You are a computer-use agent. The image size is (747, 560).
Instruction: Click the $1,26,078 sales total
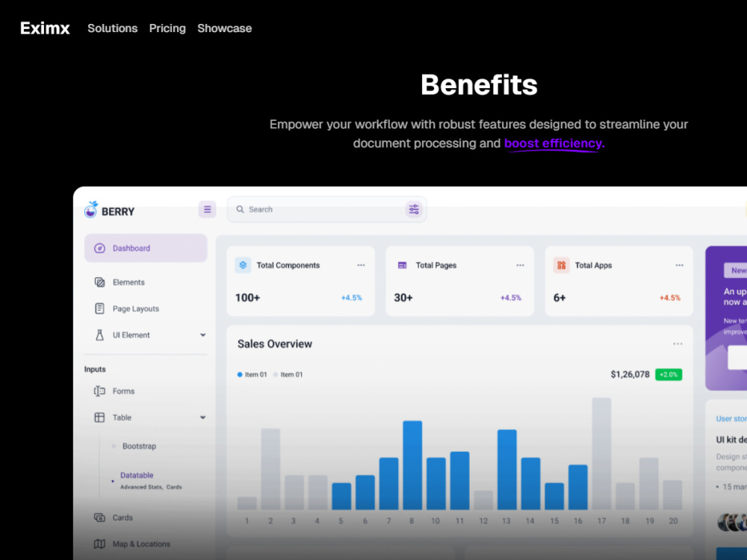tap(630, 374)
